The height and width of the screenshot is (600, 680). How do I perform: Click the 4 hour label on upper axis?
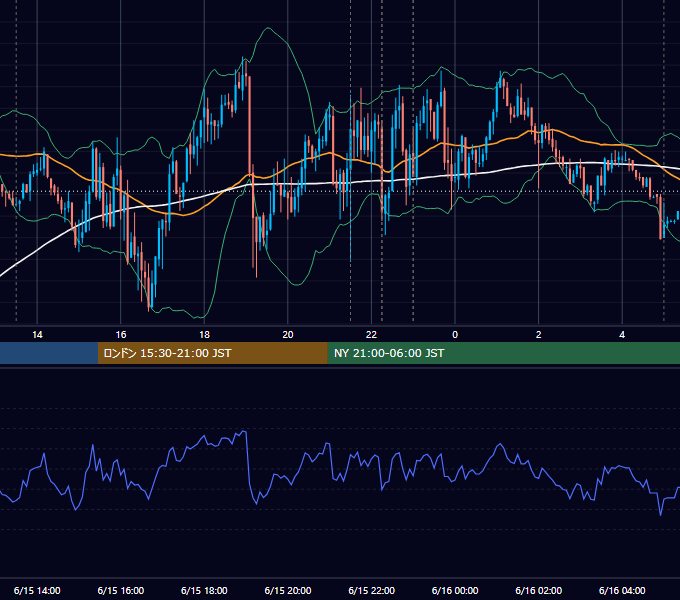point(622,335)
